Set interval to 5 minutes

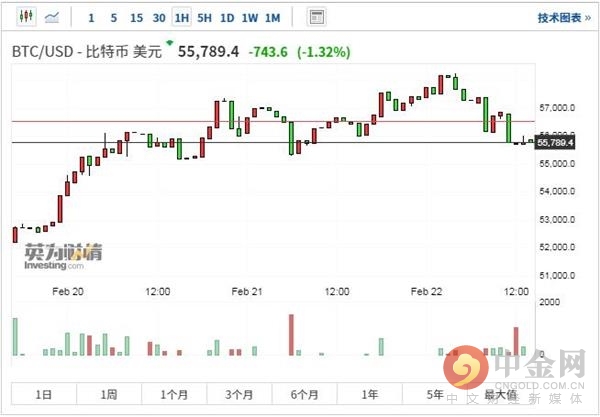tap(114, 18)
